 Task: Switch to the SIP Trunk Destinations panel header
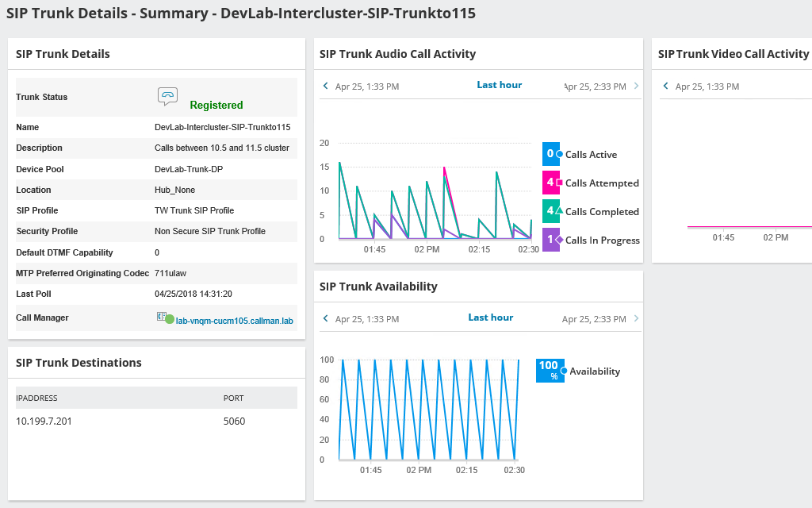pos(77,362)
